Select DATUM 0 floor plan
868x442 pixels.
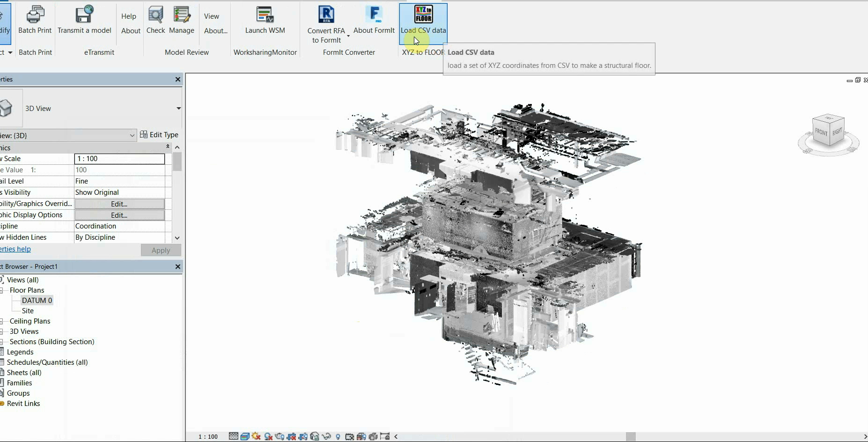pos(37,300)
